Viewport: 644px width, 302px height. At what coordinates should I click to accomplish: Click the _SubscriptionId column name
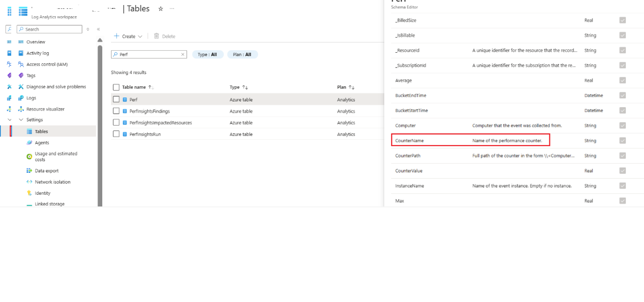411,65
